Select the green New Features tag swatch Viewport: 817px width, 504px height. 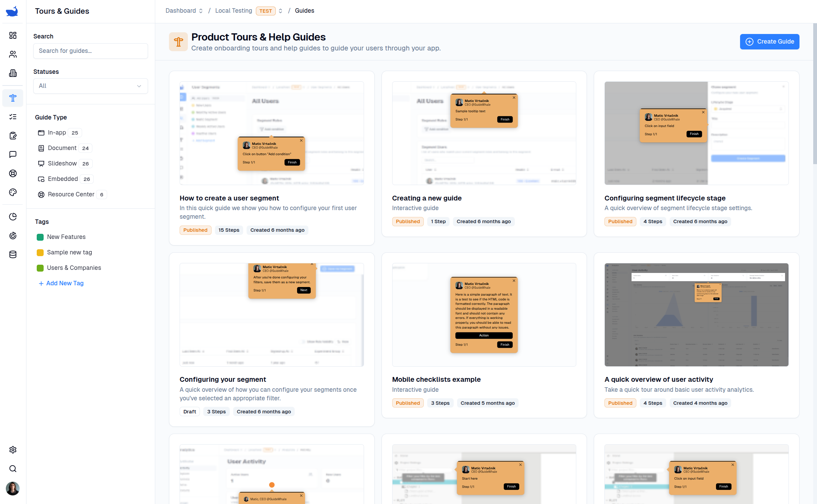(x=40, y=237)
